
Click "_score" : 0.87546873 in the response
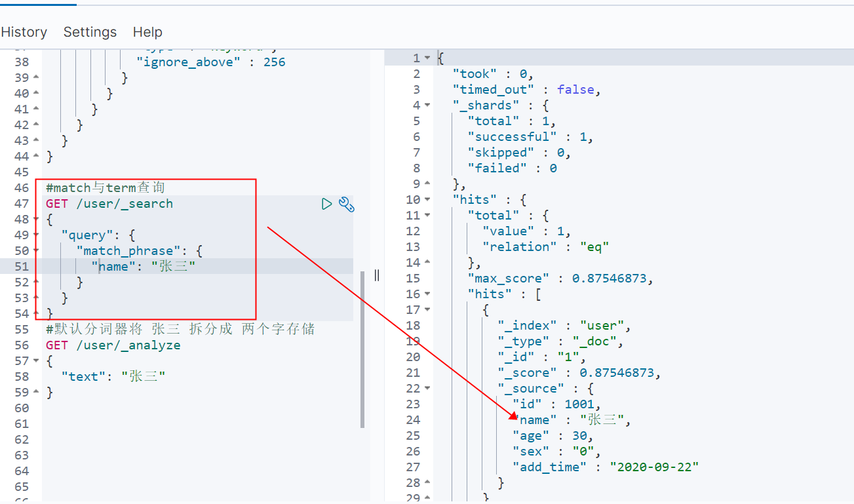pyautogui.click(x=579, y=373)
